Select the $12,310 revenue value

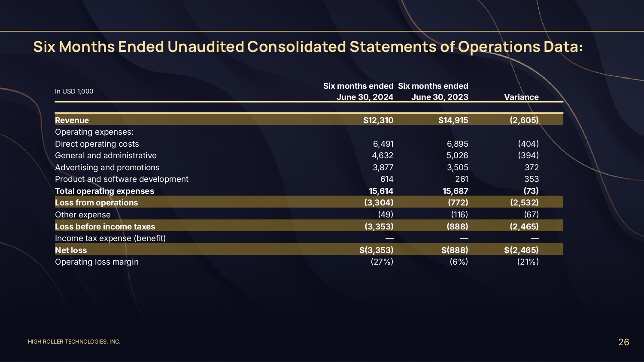378,120
